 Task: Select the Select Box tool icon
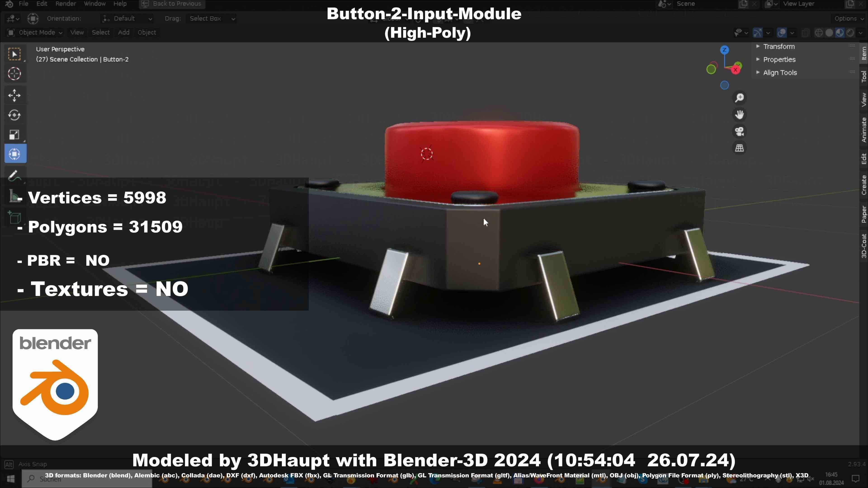pyautogui.click(x=14, y=54)
